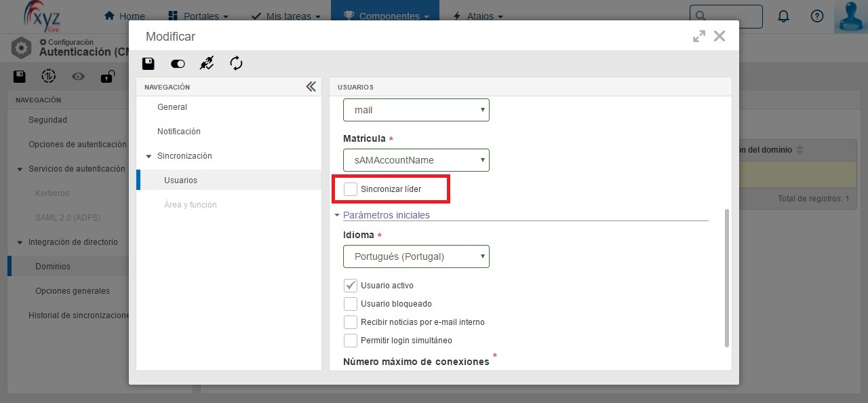Open the mail attribute dropdown
This screenshot has height=403, width=868.
coord(416,110)
